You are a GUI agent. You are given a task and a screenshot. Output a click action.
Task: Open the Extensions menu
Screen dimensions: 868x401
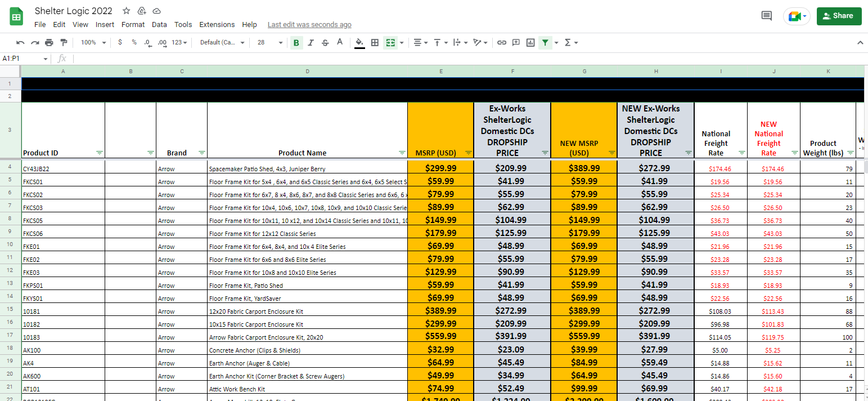[x=217, y=25]
